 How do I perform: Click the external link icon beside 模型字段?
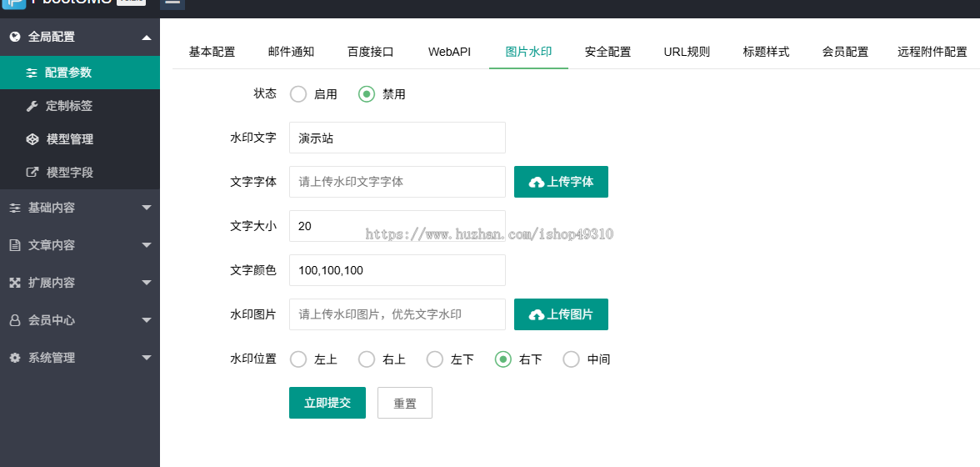click(x=32, y=172)
